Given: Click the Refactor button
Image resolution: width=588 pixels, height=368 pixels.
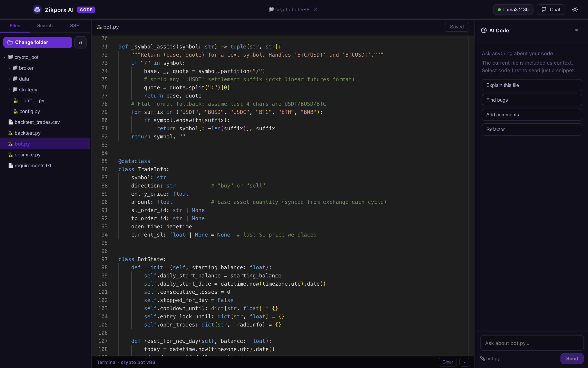Looking at the screenshot, I should click(x=532, y=129).
